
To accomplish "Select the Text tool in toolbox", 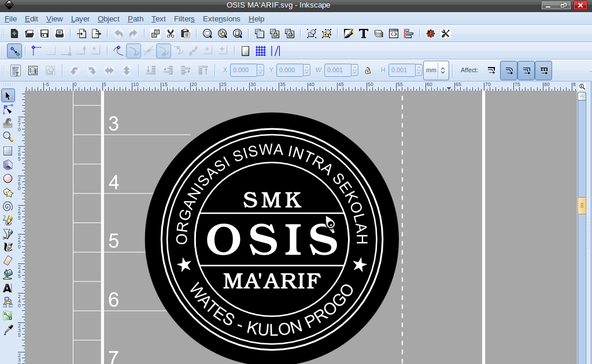I will (x=8, y=288).
